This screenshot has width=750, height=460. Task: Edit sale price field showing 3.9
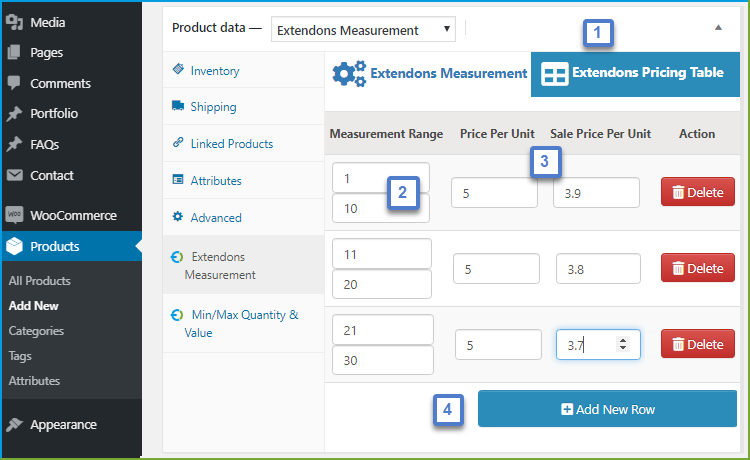point(596,193)
